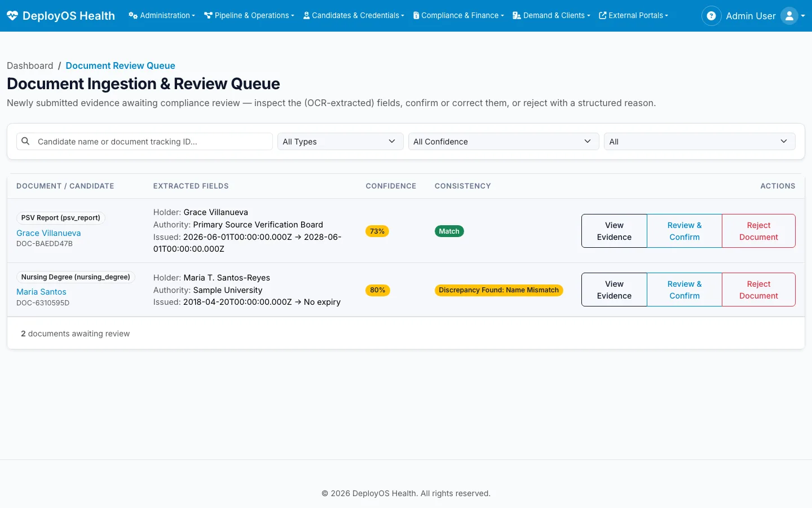This screenshot has width=812, height=508.
Task: Click the PSV Report (psv_report) tag
Action: (60, 218)
